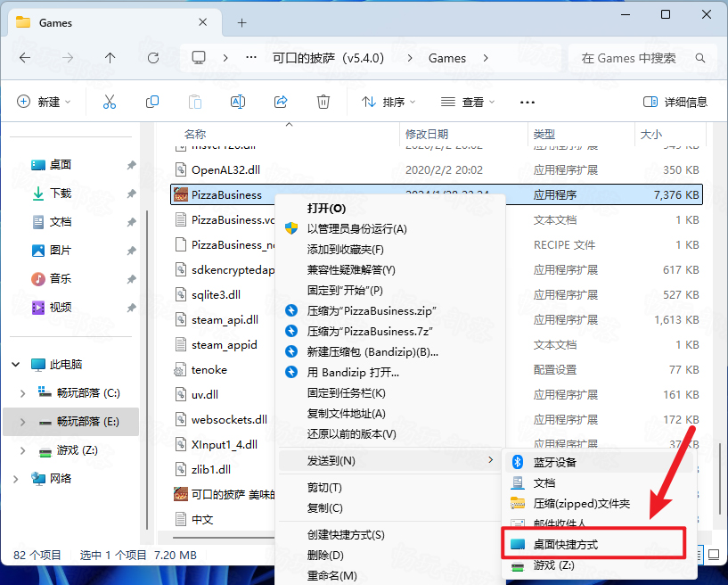The height and width of the screenshot is (585, 728).
Task: Select 删除(D) in context menu
Action: tap(390, 556)
